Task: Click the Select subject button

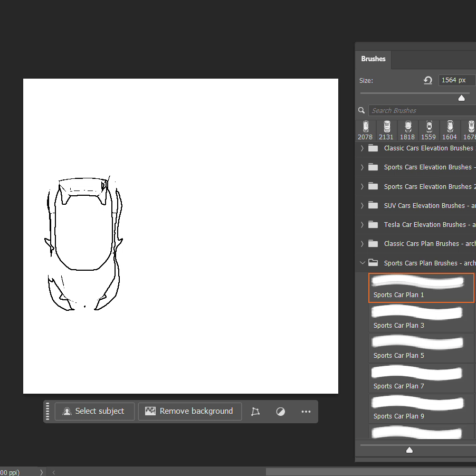Action: click(94, 412)
